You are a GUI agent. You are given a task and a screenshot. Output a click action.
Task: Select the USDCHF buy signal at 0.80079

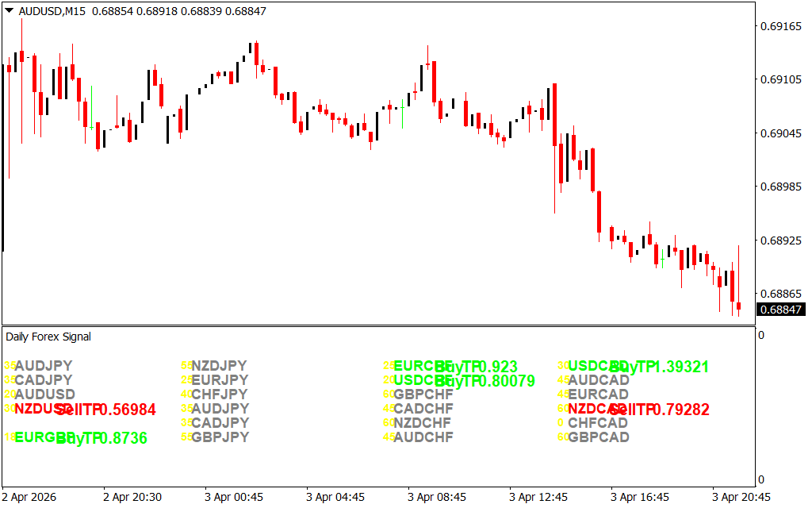coord(464,380)
